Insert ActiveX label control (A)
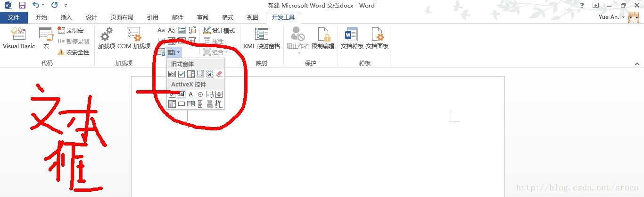The image size is (644, 197). (191, 94)
